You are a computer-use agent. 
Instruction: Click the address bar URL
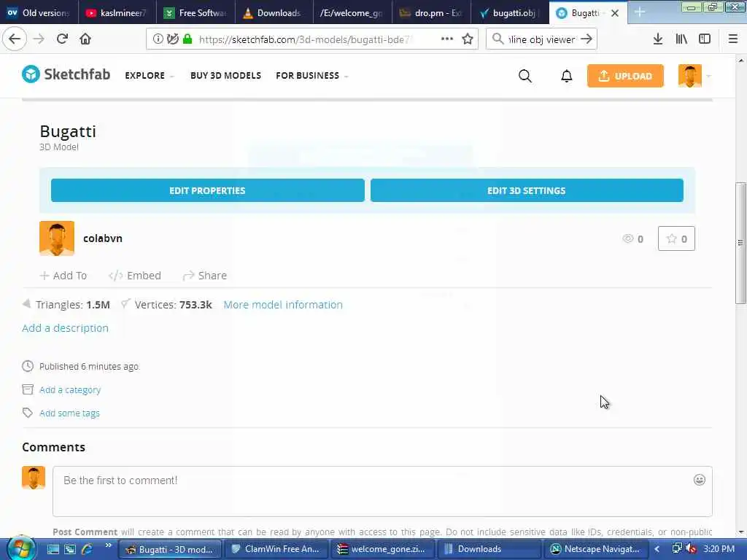(305, 39)
